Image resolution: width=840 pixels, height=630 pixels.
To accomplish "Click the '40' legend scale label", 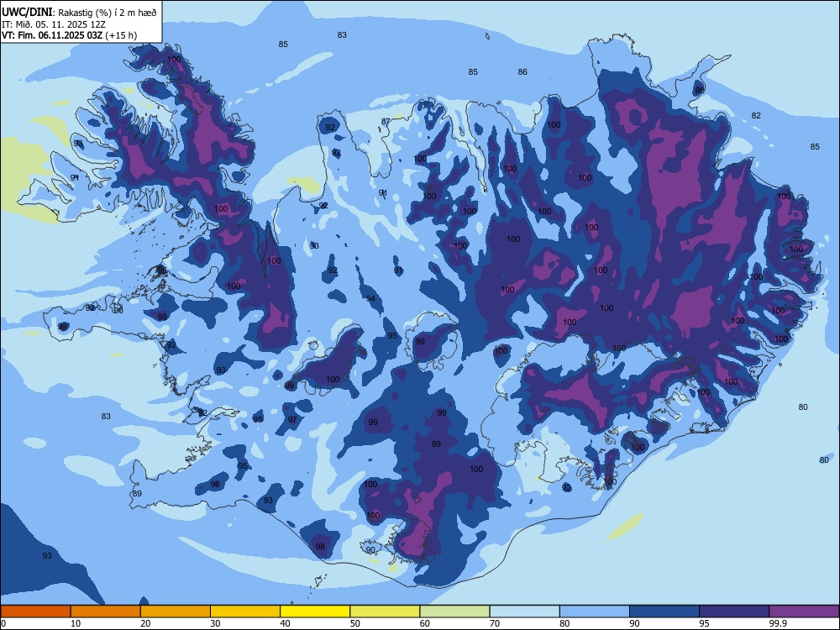I will tap(285, 623).
